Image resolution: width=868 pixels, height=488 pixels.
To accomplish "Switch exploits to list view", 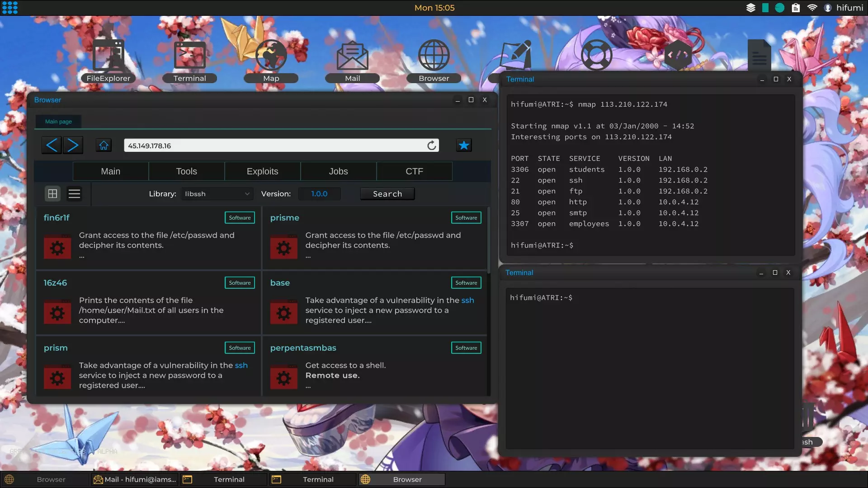I will pyautogui.click(x=74, y=194).
